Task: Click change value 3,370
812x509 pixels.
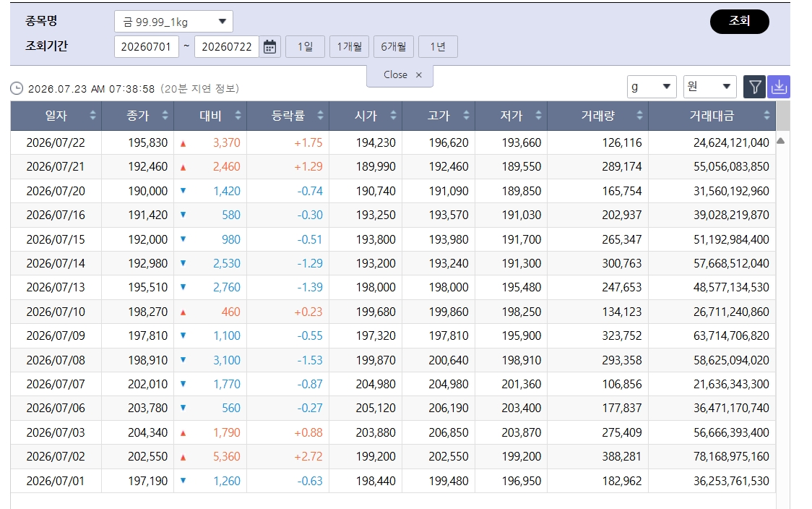Action: (226, 142)
